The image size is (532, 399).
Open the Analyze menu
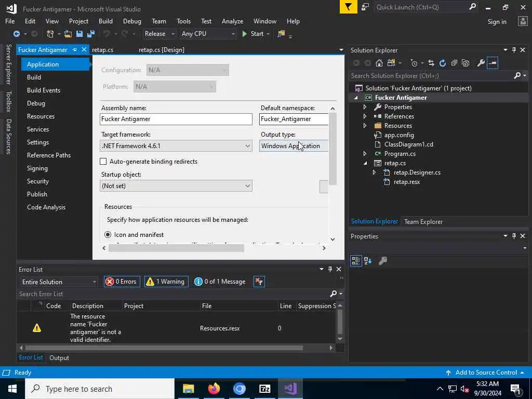[x=232, y=21]
